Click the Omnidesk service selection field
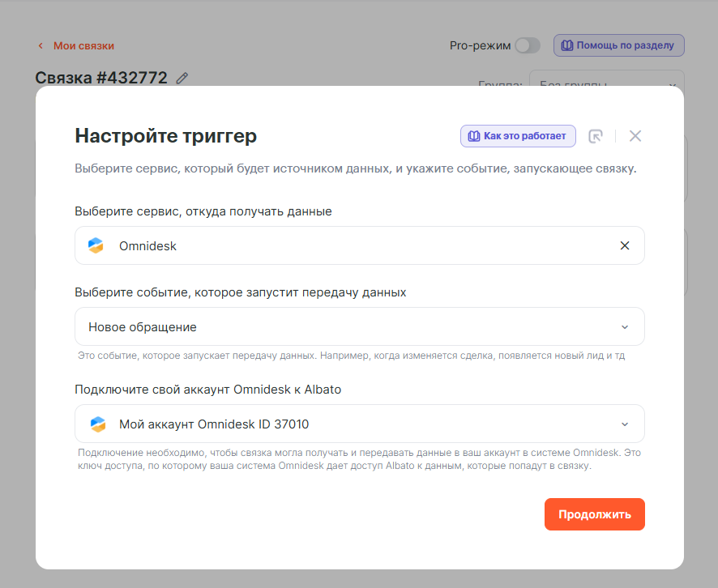 coord(348,245)
